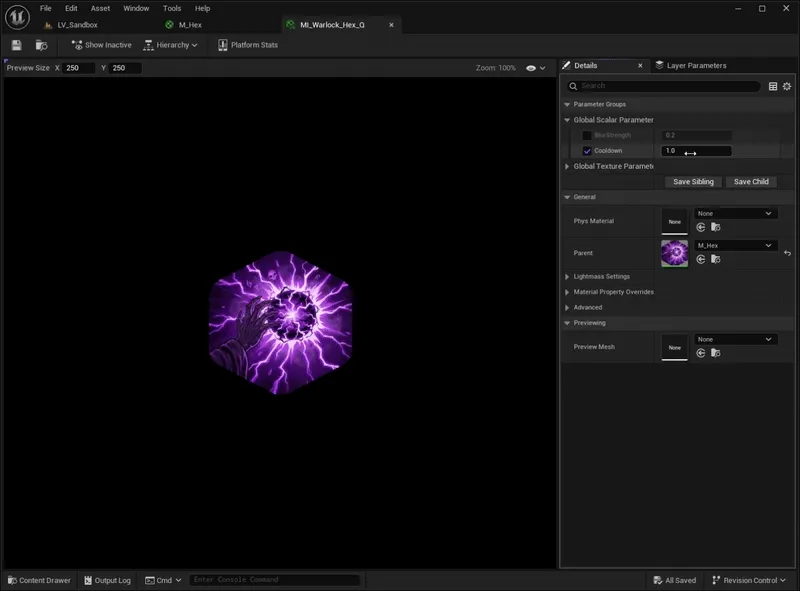The height and width of the screenshot is (591, 800).
Task: Open the Help menu
Action: pos(203,8)
